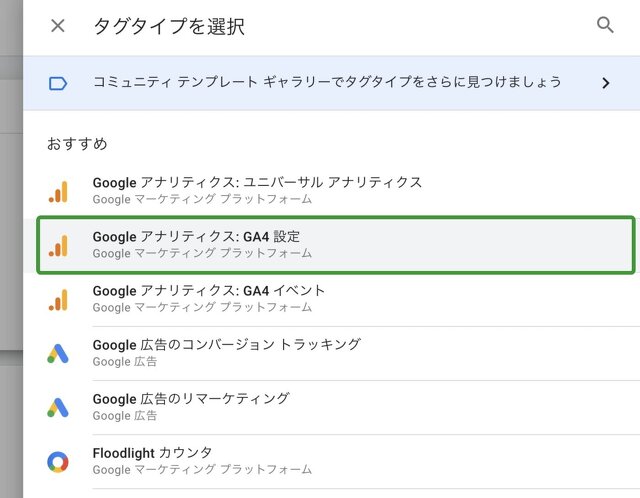Viewport: 640px width, 498px height.
Task: Click the タグタイプを選択 panel title
Action: tap(168, 26)
